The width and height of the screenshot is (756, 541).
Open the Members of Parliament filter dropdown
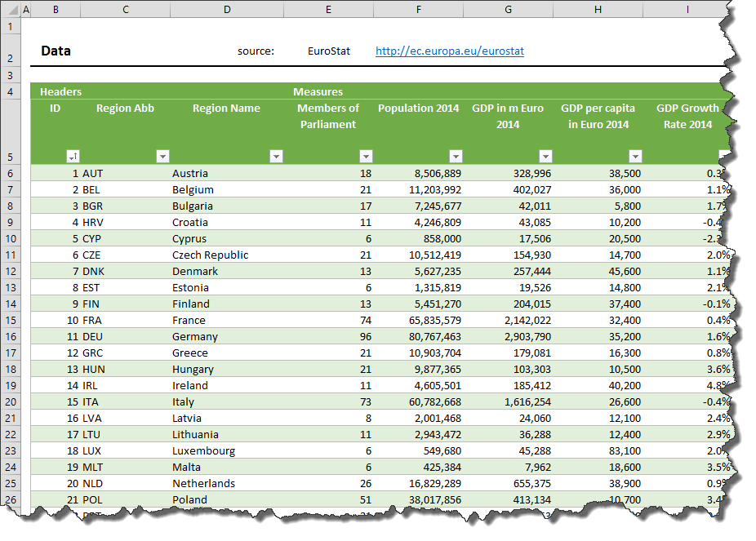(367, 156)
